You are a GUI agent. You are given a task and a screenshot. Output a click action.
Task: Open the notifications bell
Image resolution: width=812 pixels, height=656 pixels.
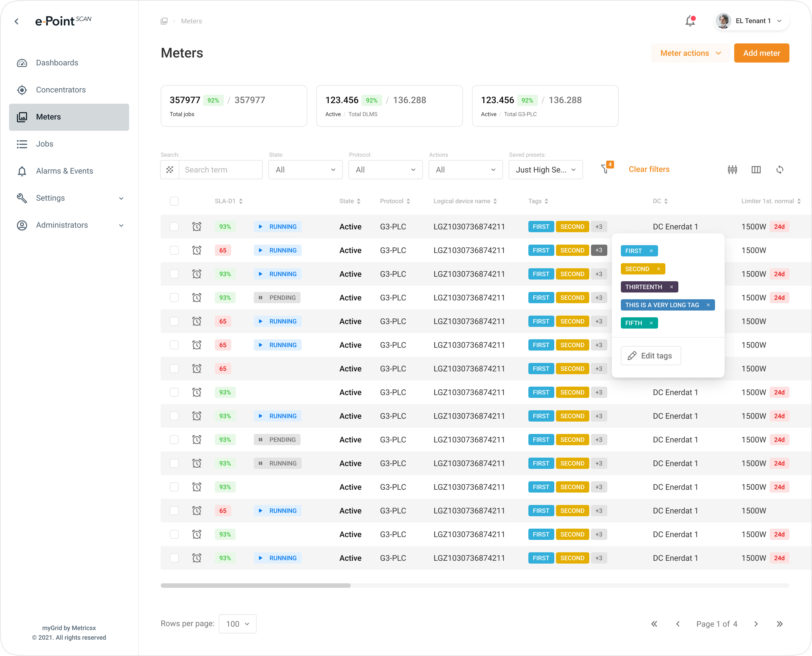pyautogui.click(x=690, y=21)
